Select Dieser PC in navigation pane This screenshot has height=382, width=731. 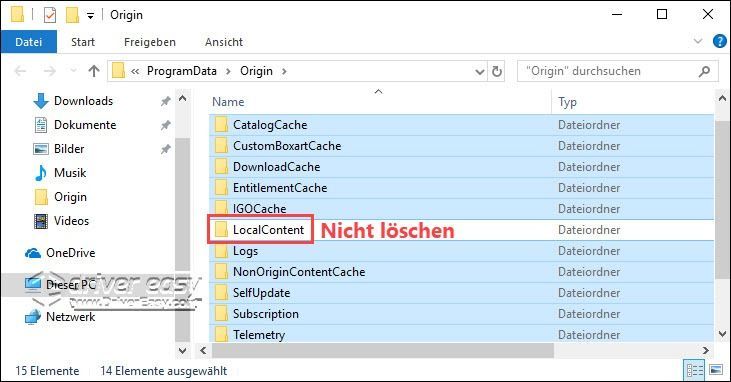tap(71, 285)
